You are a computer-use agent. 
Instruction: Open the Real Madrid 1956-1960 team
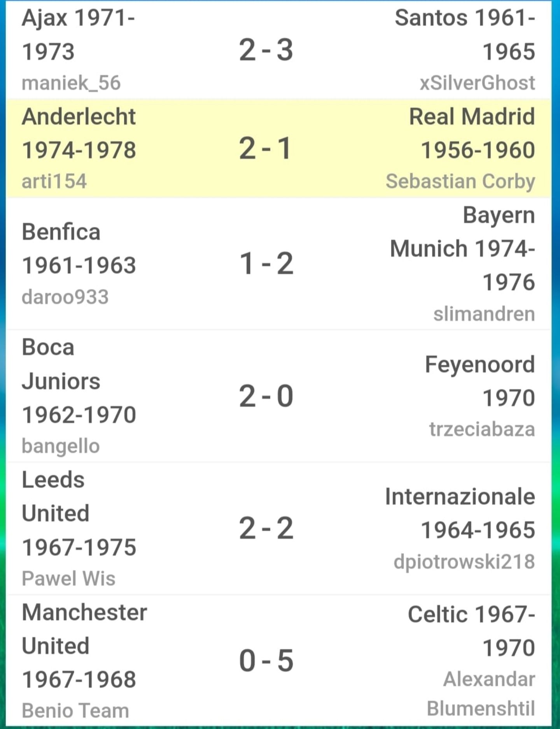(x=472, y=133)
